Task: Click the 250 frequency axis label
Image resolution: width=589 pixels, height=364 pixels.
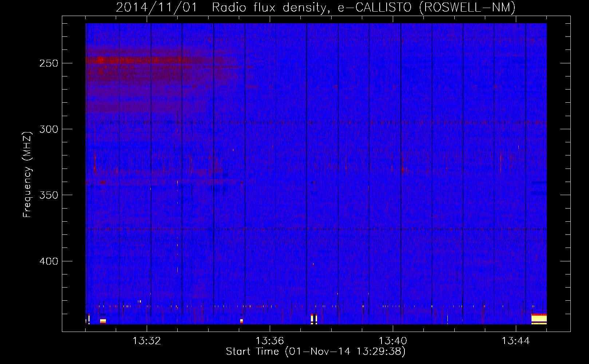Action: (49, 63)
